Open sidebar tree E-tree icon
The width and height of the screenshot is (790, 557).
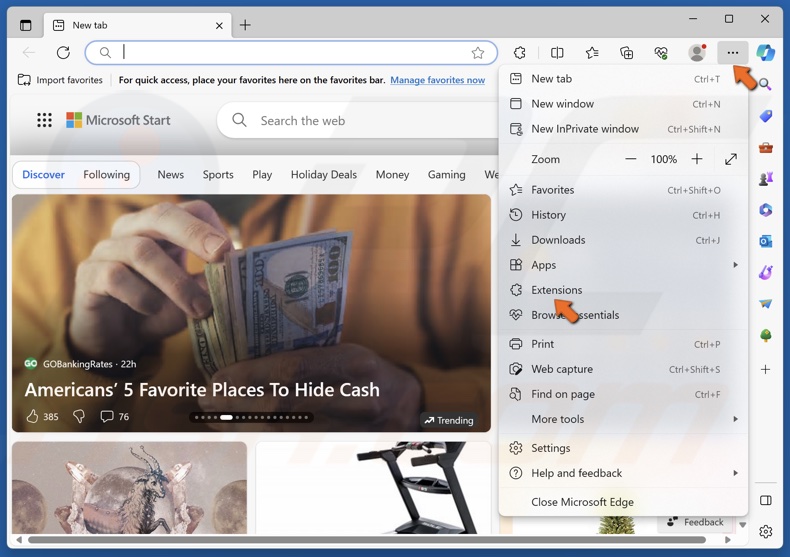click(x=765, y=335)
